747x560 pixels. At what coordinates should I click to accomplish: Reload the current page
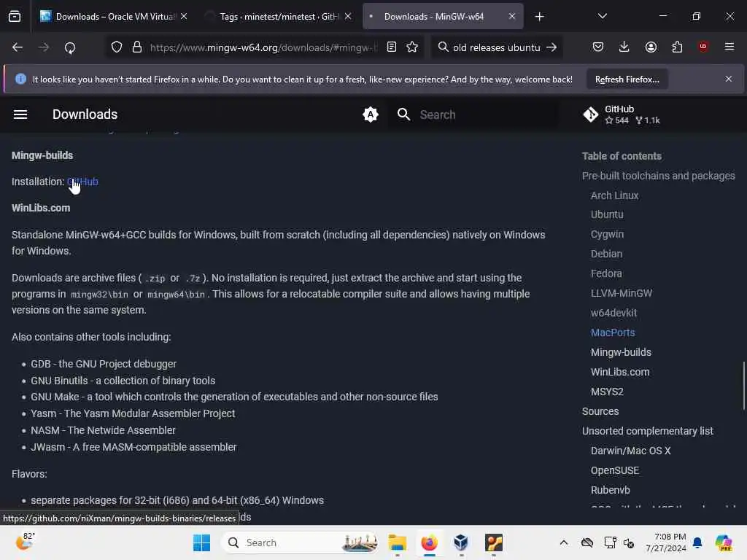point(70,47)
